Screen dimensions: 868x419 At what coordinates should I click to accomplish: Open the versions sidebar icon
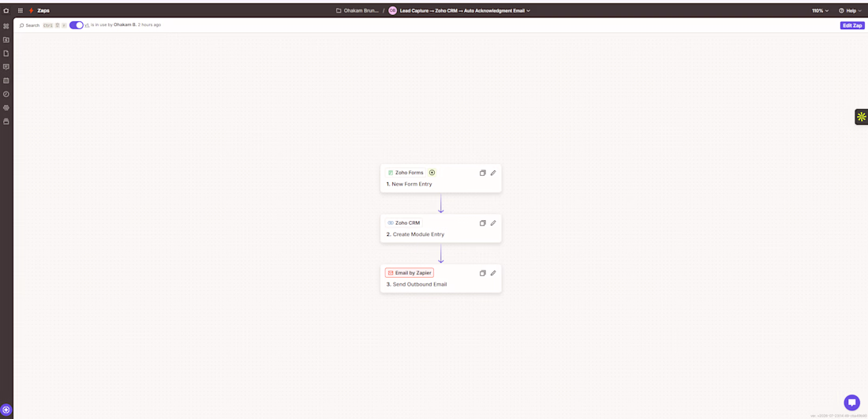tap(6, 122)
